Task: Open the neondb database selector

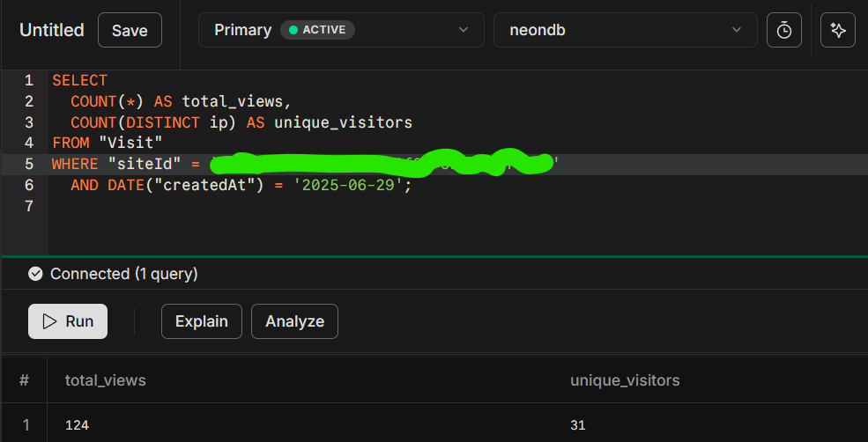Action: pyautogui.click(x=625, y=30)
